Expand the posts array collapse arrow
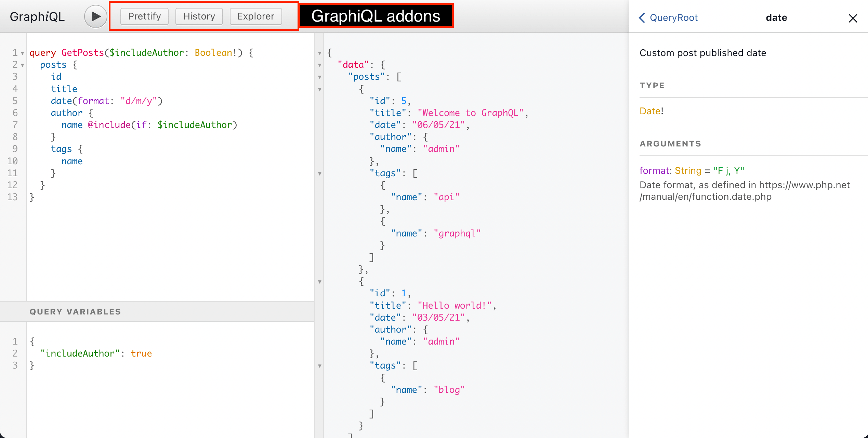The width and height of the screenshot is (868, 438). click(319, 77)
